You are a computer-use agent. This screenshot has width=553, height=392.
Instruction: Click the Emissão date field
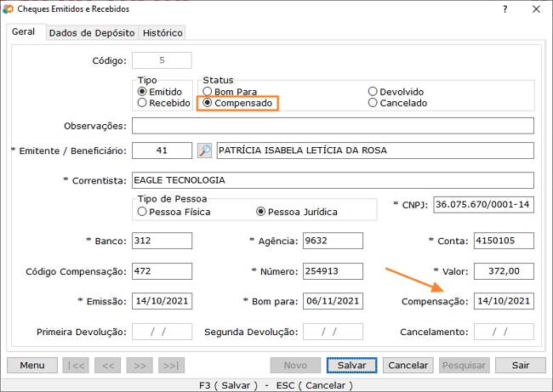pos(162,301)
